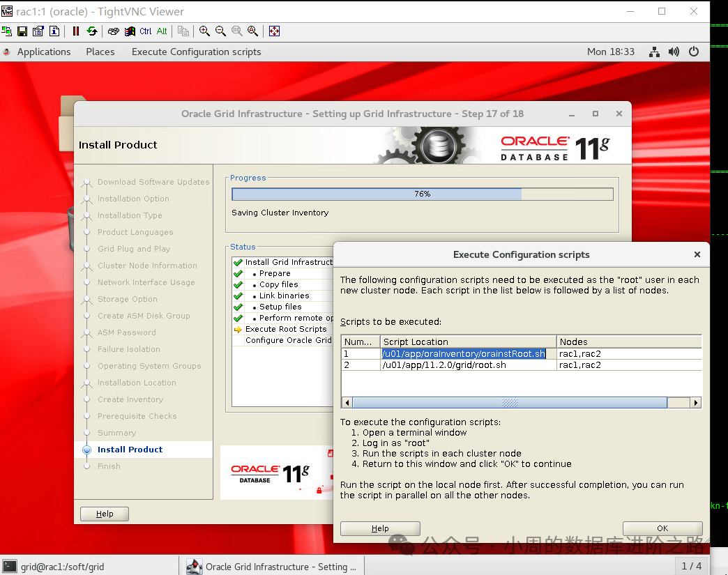Click the Oracle installer icon in taskbar
The image size is (728, 575).
coord(194,566)
